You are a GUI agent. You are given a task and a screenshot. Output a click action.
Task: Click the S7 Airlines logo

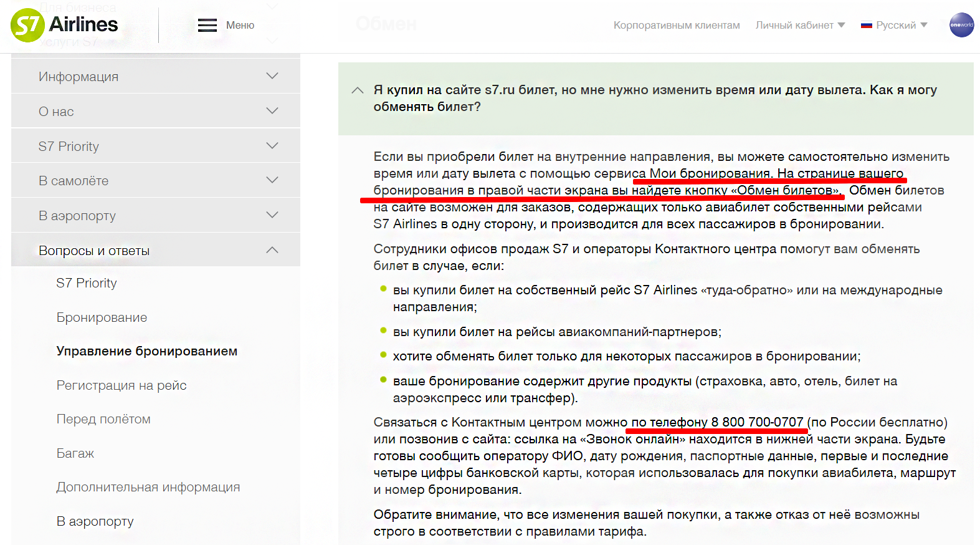(x=64, y=25)
